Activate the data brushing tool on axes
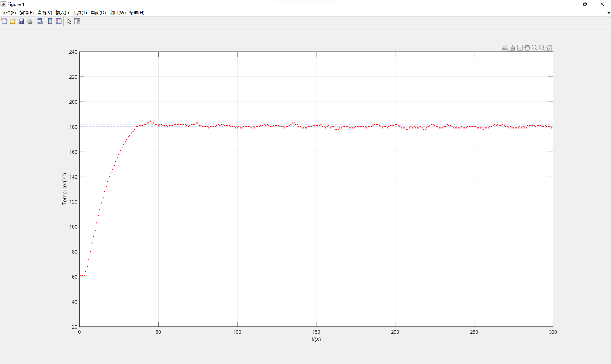This screenshot has width=611, height=364. (513, 47)
